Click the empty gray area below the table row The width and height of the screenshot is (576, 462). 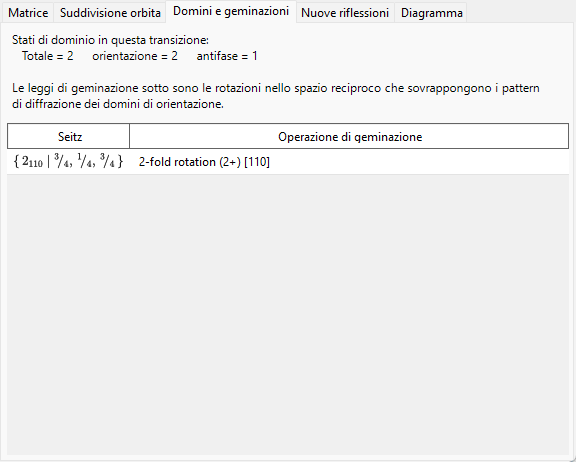pos(288,314)
